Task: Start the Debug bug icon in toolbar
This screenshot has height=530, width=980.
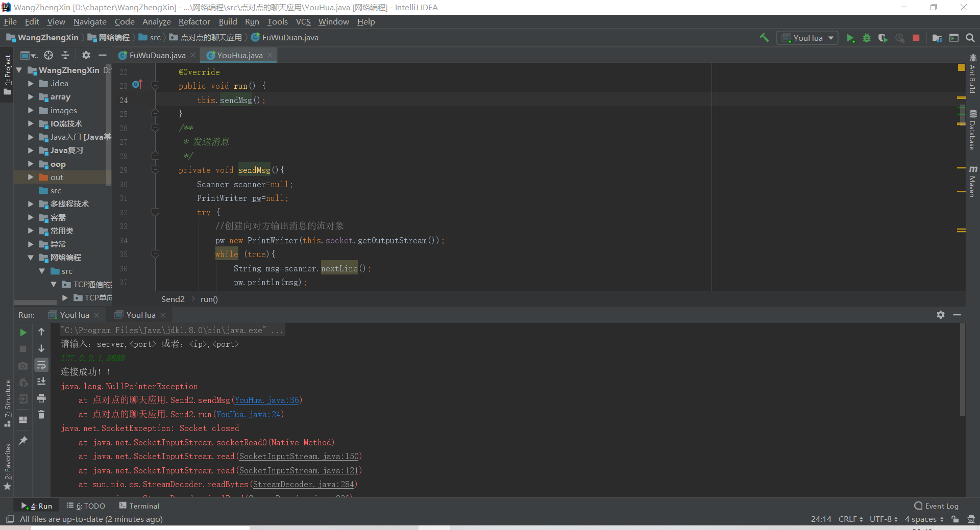Action: point(867,38)
